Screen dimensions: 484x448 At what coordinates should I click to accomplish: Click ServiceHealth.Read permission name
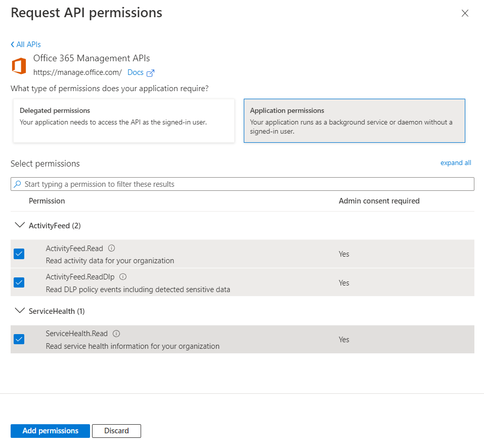click(x=76, y=334)
